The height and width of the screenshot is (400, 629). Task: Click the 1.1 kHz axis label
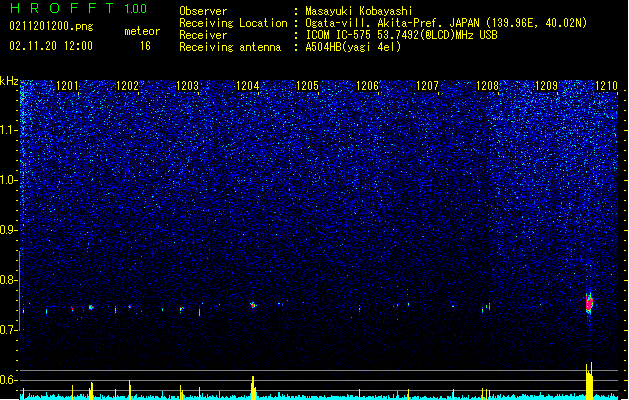click(8, 130)
